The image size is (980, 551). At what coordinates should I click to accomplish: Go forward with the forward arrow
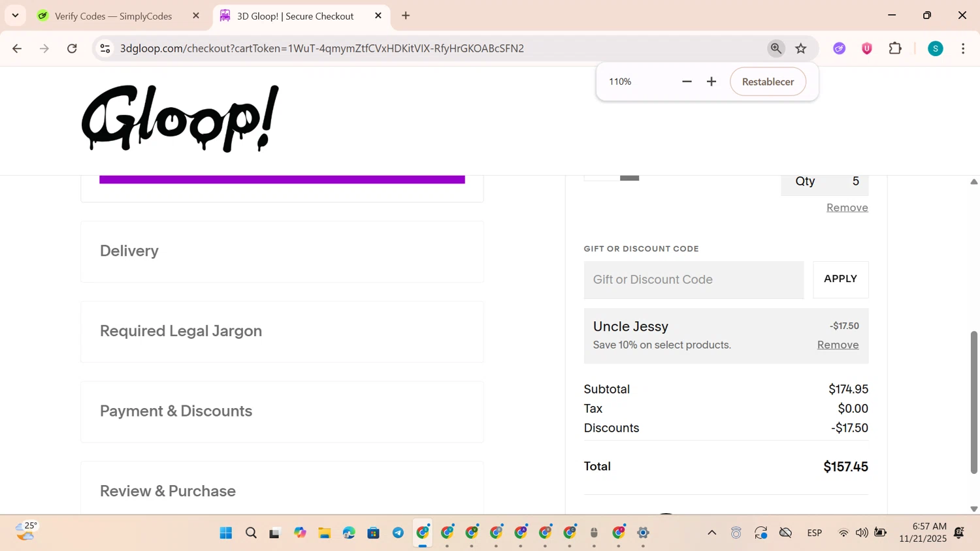click(44, 48)
